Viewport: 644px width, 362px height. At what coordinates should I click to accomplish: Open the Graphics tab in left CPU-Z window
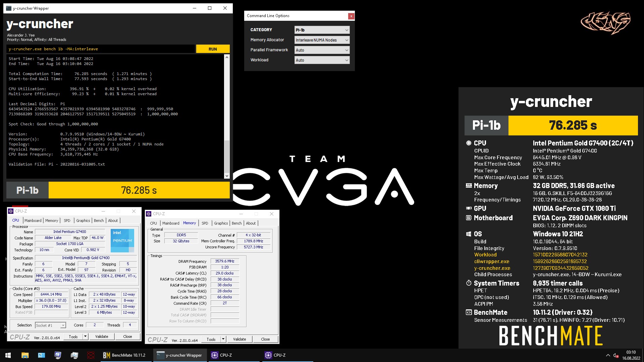click(83, 221)
